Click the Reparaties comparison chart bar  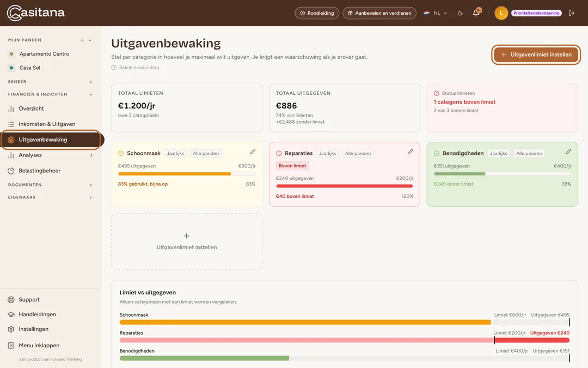pyautogui.click(x=344, y=340)
